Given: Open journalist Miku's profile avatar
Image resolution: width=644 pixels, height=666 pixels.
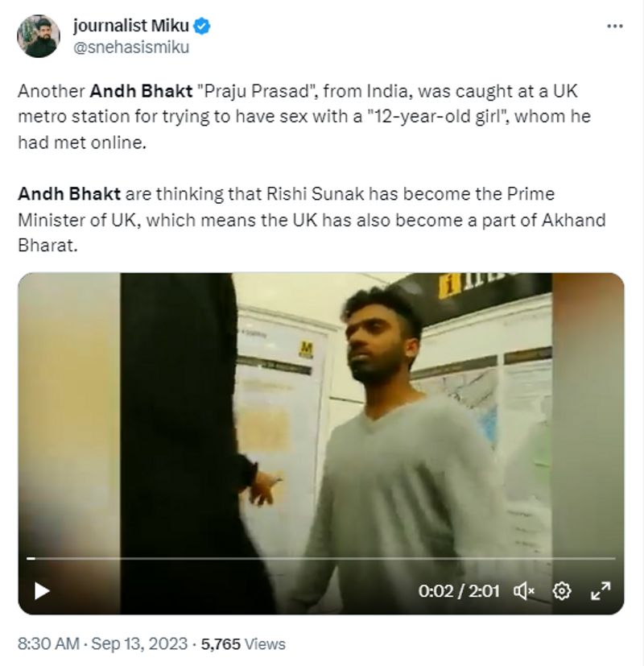Looking at the screenshot, I should [39, 36].
